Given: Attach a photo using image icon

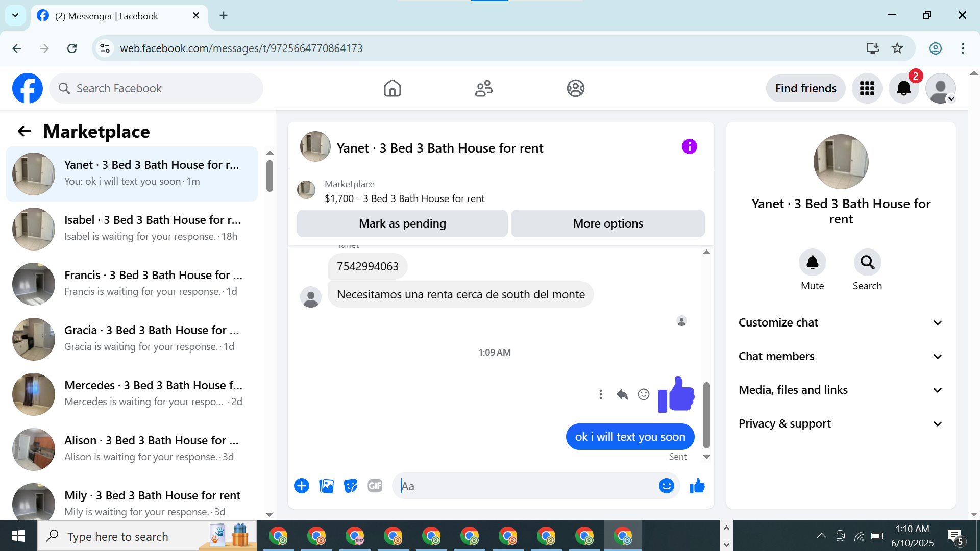Looking at the screenshot, I should click(326, 486).
